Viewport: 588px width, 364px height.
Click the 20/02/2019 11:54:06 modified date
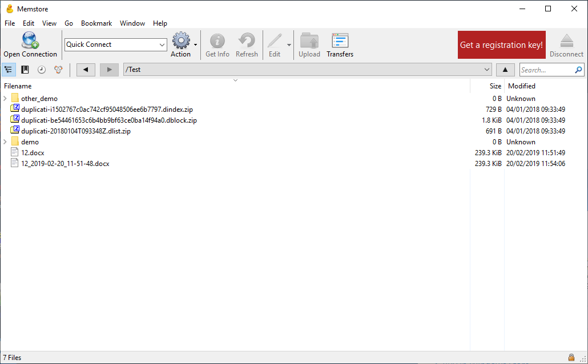coord(535,163)
